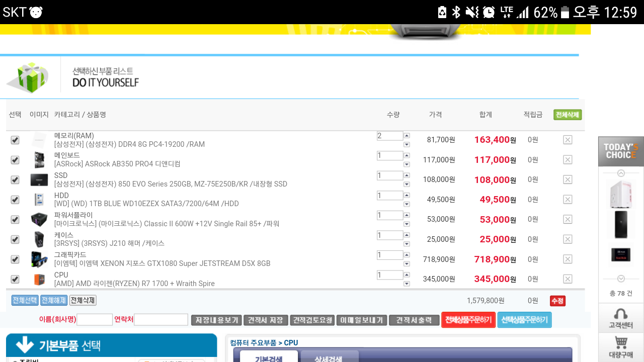Increase mainboard quantity with up arrow
644x362 pixels.
[x=407, y=155]
